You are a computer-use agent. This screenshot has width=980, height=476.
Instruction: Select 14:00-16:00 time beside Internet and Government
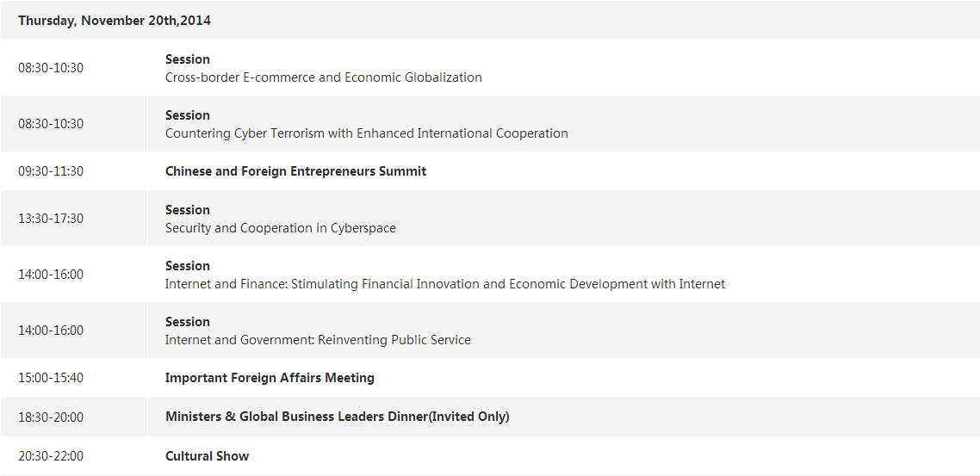pos(51,331)
